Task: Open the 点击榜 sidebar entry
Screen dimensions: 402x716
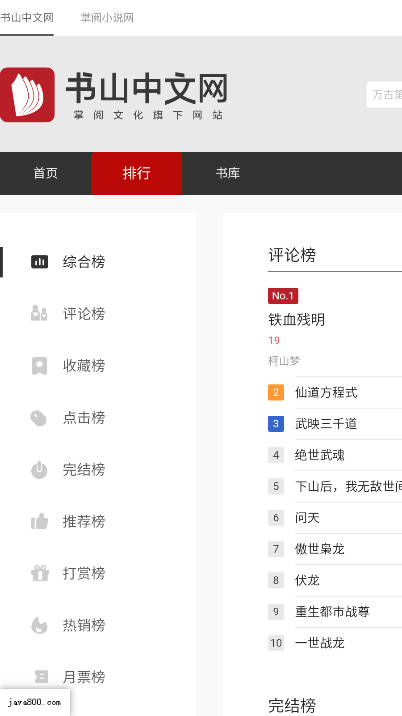Action: point(84,418)
